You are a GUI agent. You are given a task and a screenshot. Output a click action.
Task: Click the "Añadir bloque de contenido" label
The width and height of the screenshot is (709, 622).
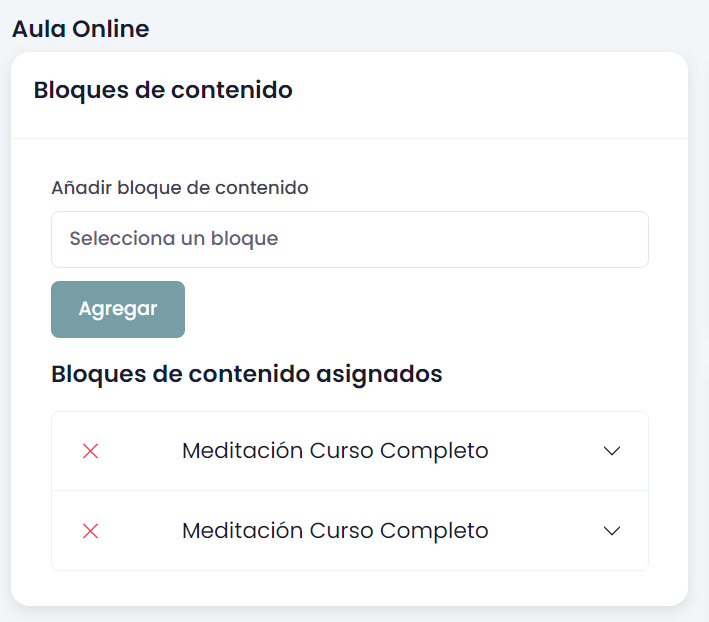(x=180, y=187)
